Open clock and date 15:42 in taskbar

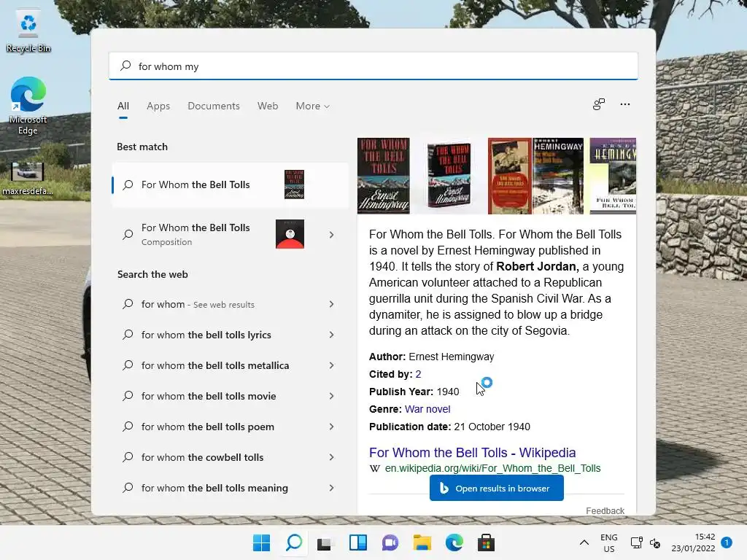[x=693, y=542]
